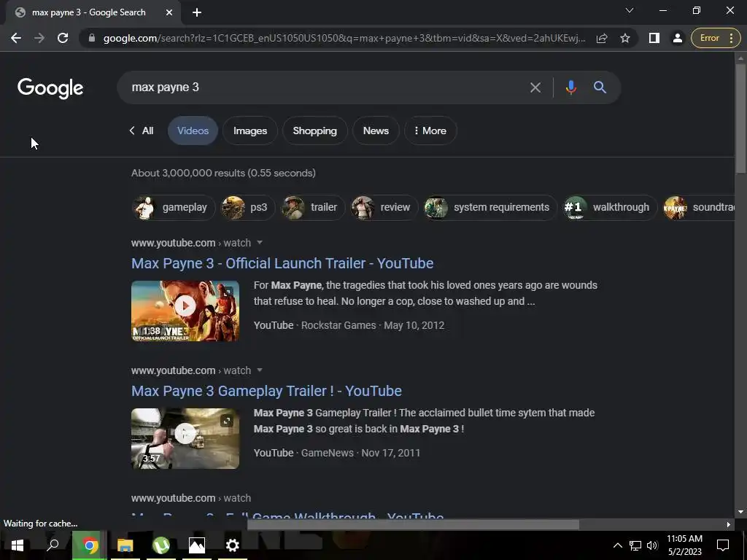747x560 pixels.
Task: Switch to Images tab
Action: 250,131
